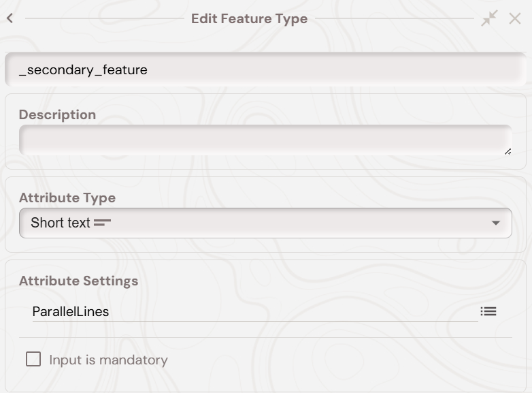This screenshot has width=532, height=393.
Task: Click the Edit Feature Type title
Action: pyautogui.click(x=249, y=18)
